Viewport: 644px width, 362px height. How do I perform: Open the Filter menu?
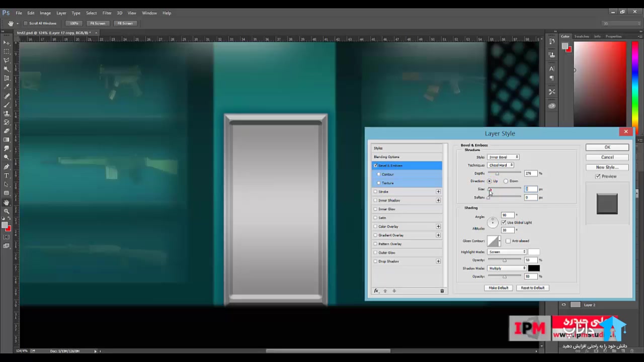107,13
